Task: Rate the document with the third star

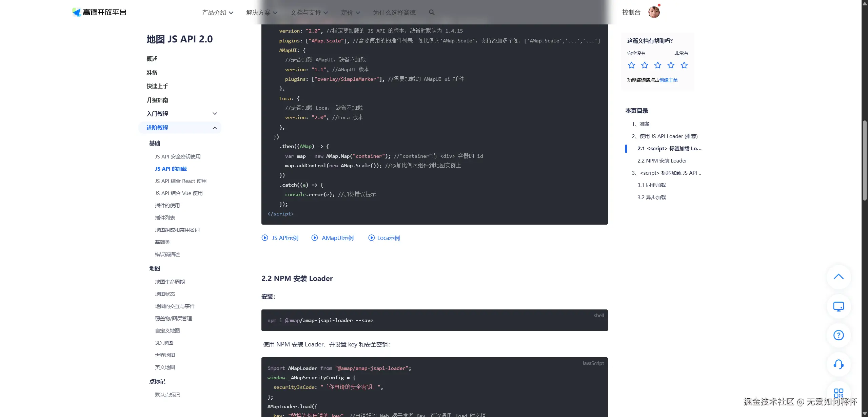Action: 658,65
